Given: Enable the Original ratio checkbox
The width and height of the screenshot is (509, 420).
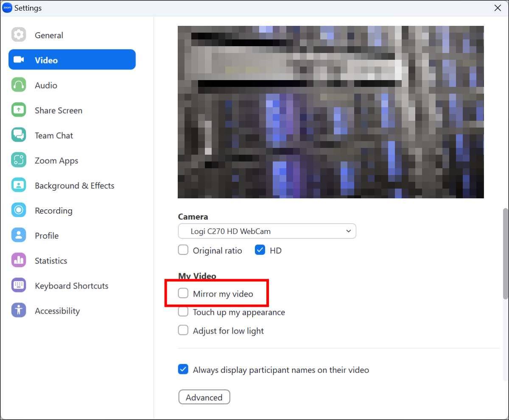Looking at the screenshot, I should pyautogui.click(x=183, y=250).
